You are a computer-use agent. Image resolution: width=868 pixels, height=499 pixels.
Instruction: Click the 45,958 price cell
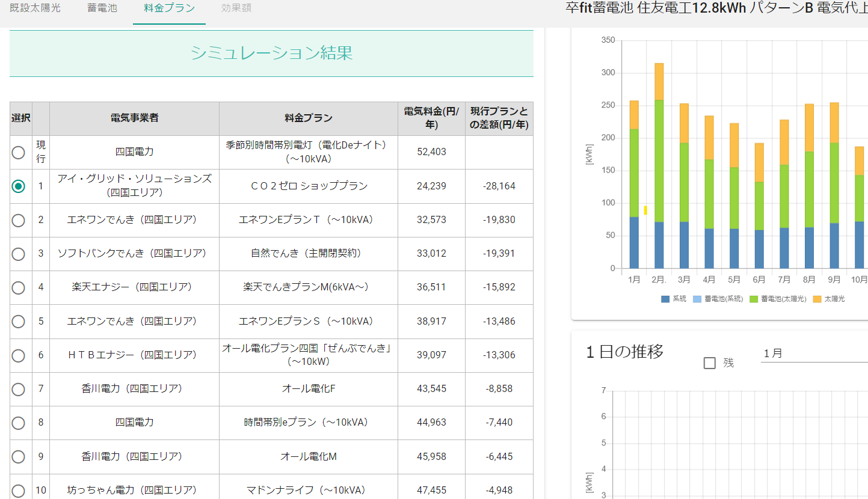[432, 457]
